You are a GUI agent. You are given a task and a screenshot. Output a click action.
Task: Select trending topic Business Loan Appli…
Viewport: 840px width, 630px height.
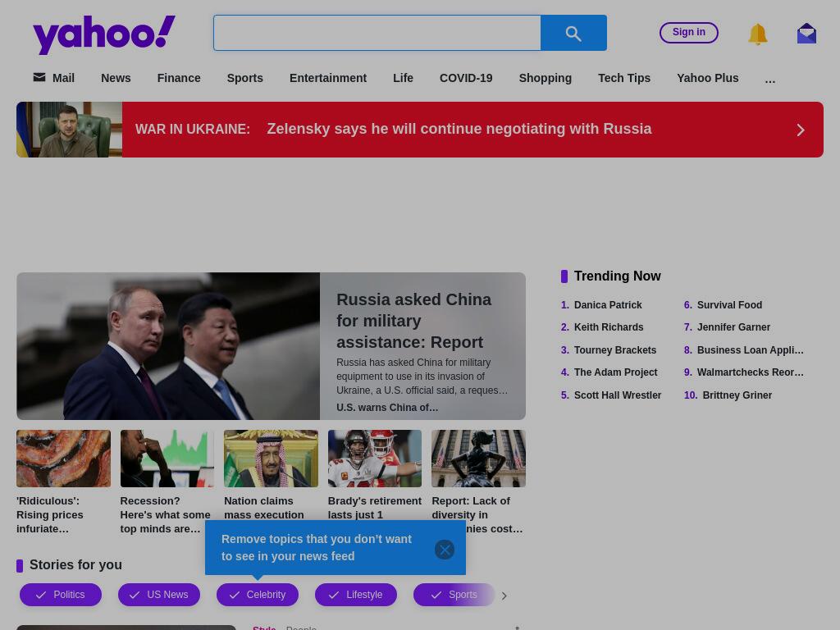pyautogui.click(x=750, y=350)
